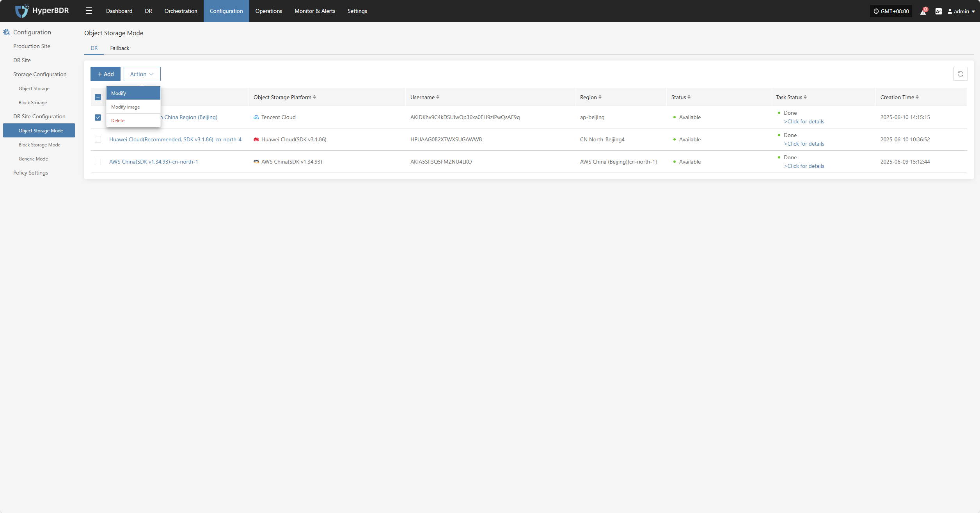Open the notification alerts bell icon
Viewport: 980px width, 513px height.
[923, 11]
